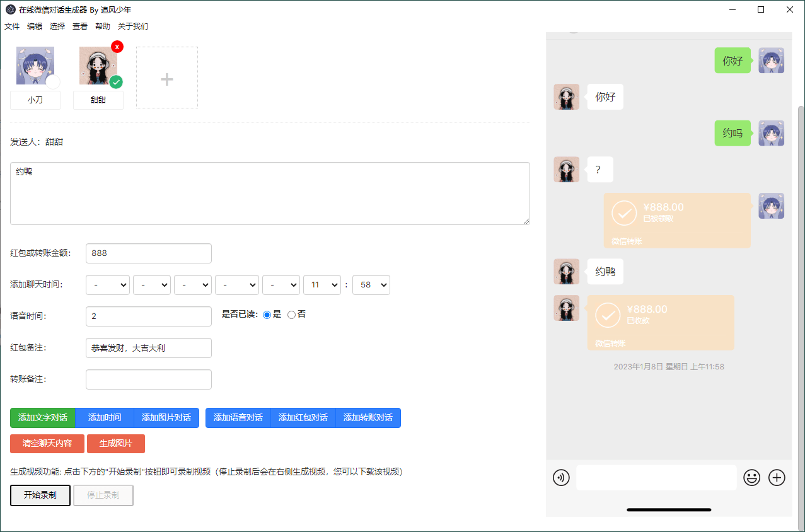Screen dimensions: 805x532
Task: Open the plus attachment icon beside the chat input
Action: 777,478
